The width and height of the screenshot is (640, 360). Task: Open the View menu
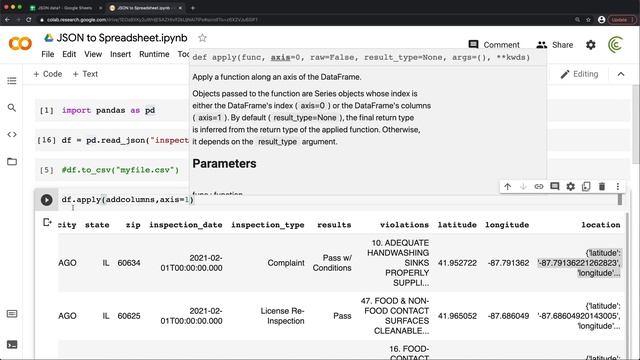tap(93, 54)
